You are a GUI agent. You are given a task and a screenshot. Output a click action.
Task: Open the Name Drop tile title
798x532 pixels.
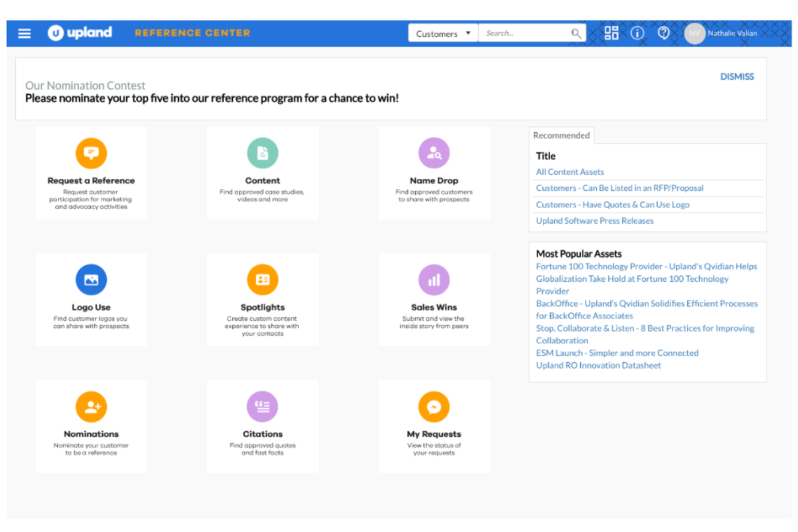(434, 181)
